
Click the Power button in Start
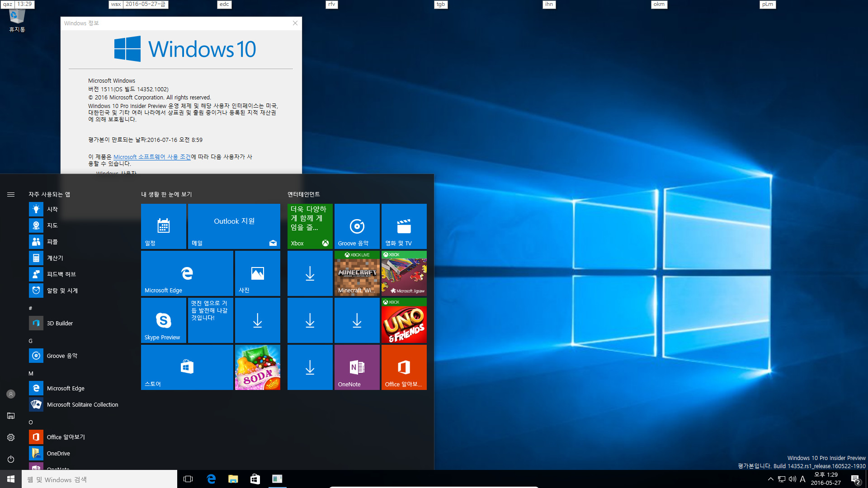point(11,459)
